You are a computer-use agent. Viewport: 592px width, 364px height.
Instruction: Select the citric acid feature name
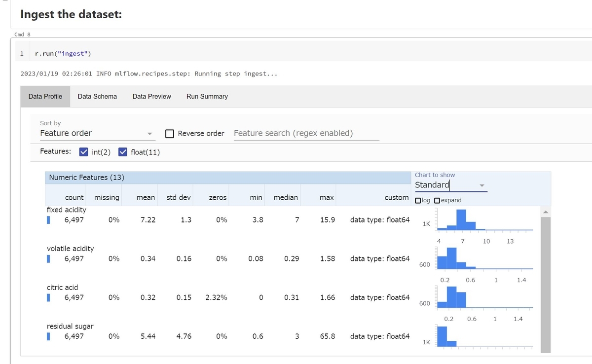point(62,287)
